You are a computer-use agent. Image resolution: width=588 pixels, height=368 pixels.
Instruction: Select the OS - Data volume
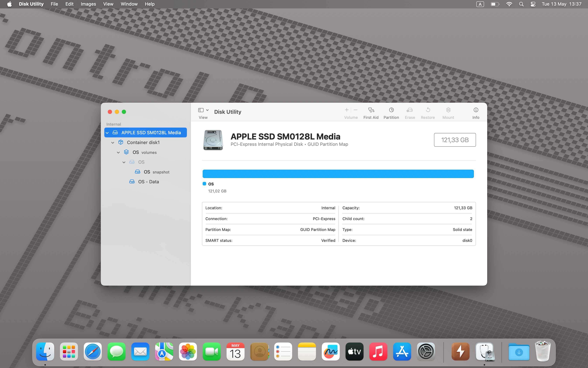(x=146, y=182)
